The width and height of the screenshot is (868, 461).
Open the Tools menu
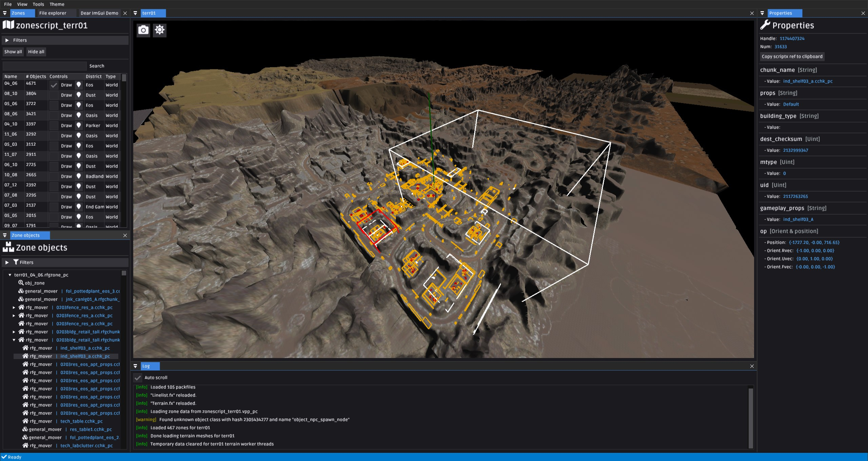[x=38, y=4]
